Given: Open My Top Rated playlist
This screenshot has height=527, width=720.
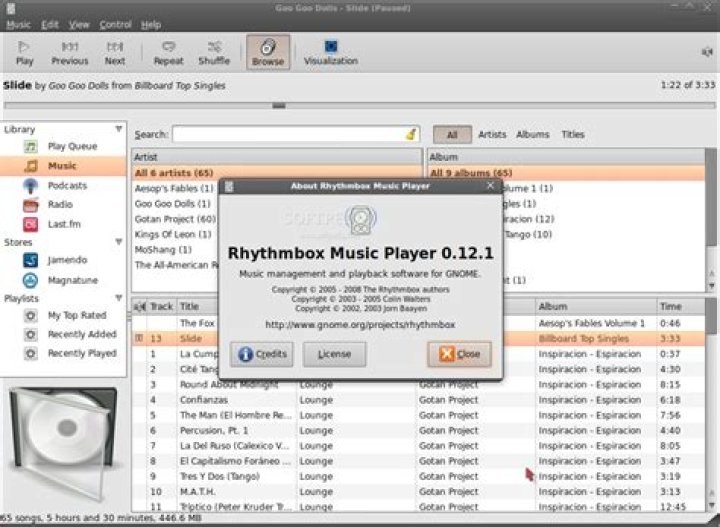Looking at the screenshot, I should tap(63, 315).
